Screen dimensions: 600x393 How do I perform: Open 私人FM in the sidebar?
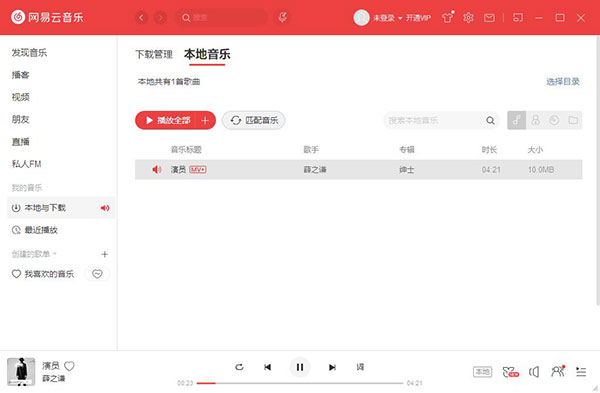[26, 164]
